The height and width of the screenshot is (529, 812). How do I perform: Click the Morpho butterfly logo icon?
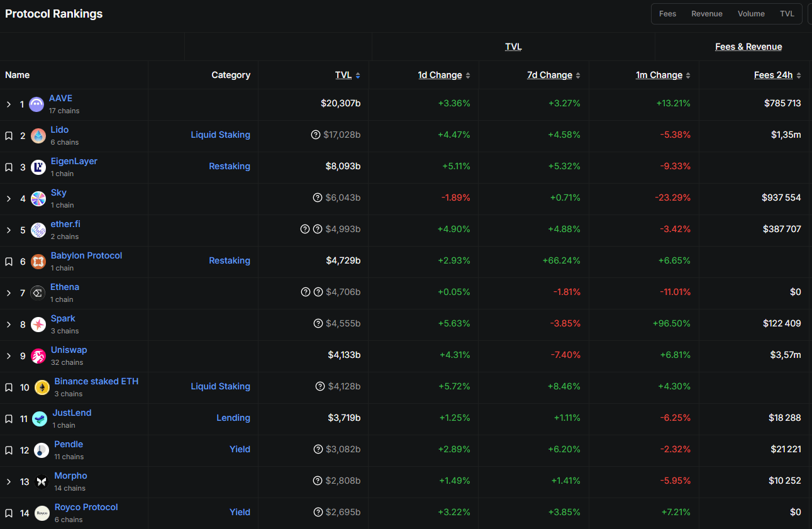tap(42, 482)
